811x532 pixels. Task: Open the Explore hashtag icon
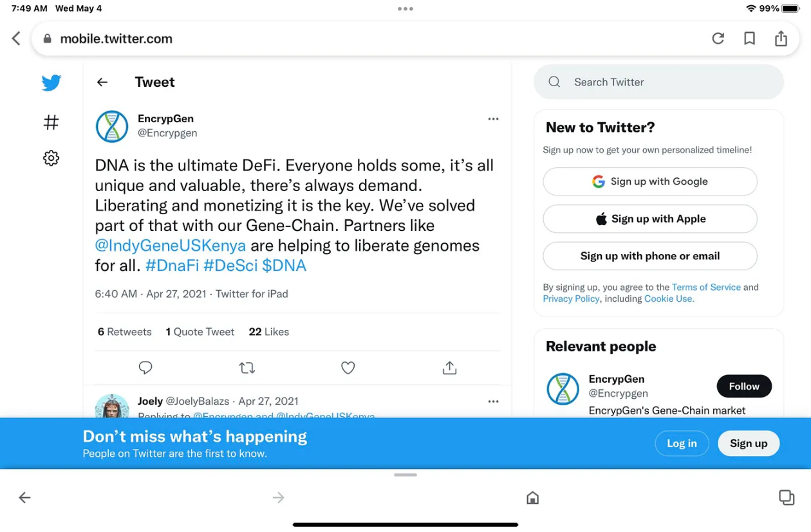[51, 122]
